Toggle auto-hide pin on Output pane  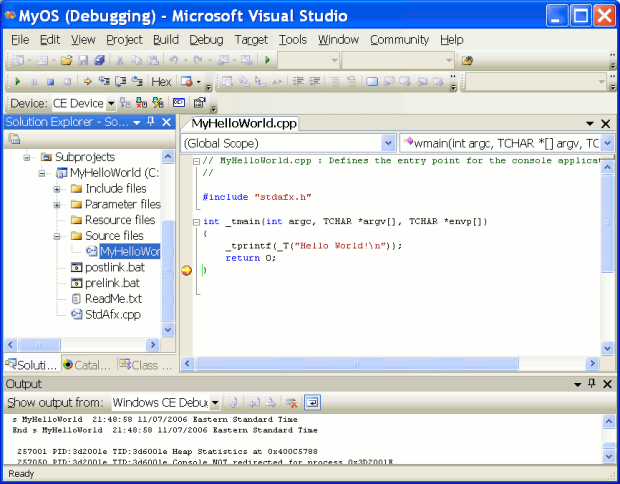pos(592,384)
